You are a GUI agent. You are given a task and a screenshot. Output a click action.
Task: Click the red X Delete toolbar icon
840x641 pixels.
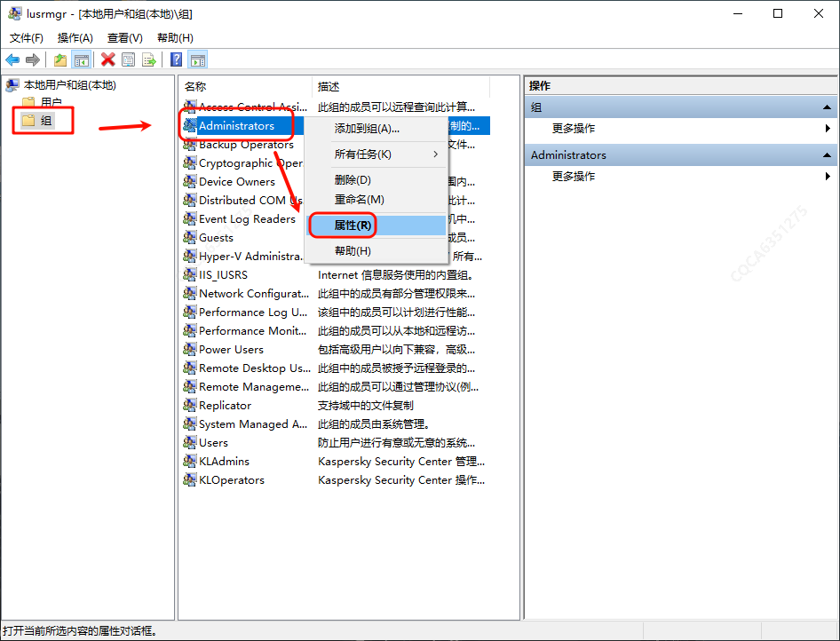coord(108,59)
